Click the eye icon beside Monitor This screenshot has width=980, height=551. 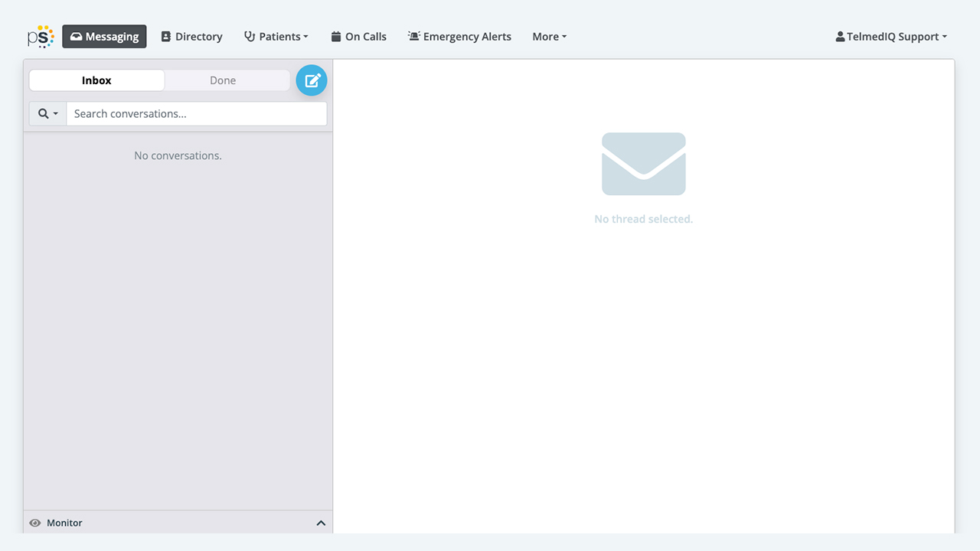coord(35,523)
